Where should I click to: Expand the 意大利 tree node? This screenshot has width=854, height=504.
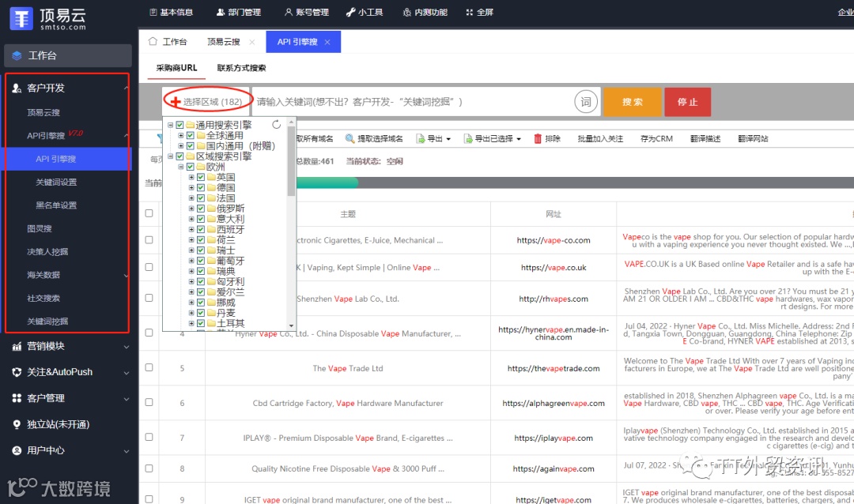(x=191, y=219)
